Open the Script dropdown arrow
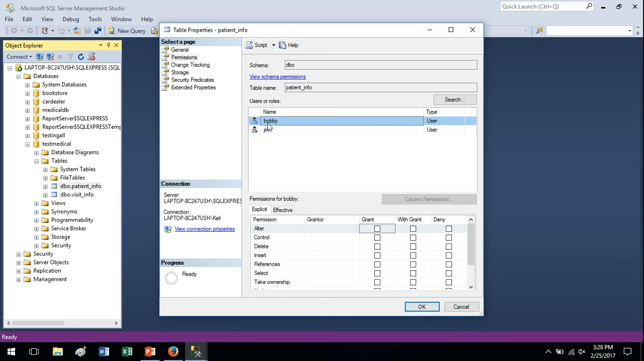This screenshot has height=361, width=644. pyautogui.click(x=274, y=45)
